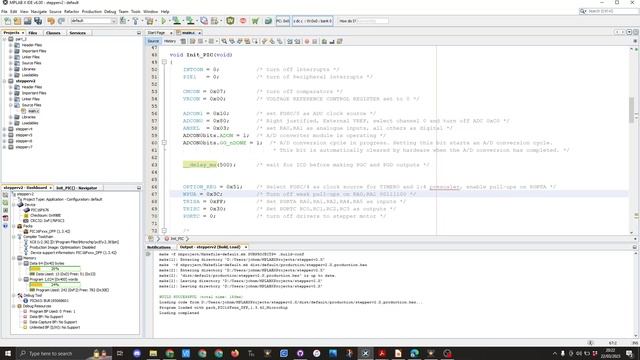Open the notification center in the taskbar
The image size is (640, 360).
629,353
